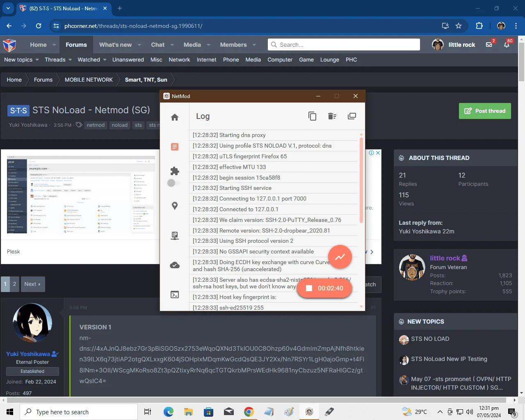
Task: Open Task View on the taskbar
Action: pyautogui.click(x=148, y=412)
